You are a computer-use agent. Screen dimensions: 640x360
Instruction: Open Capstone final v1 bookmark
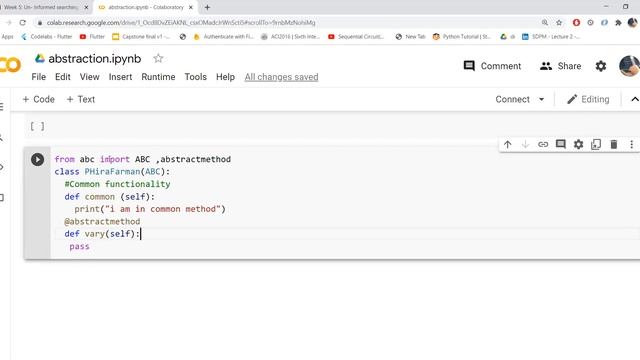coord(141,37)
